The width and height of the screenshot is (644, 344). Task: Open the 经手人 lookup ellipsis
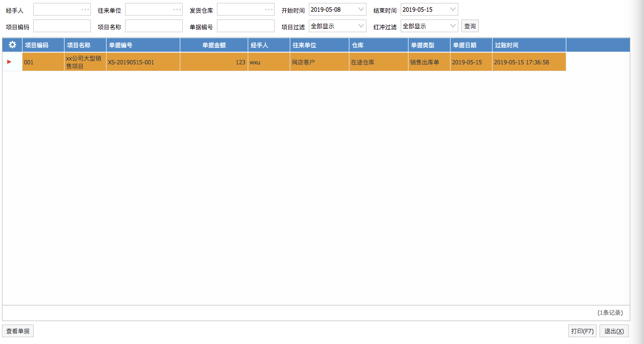point(85,9)
